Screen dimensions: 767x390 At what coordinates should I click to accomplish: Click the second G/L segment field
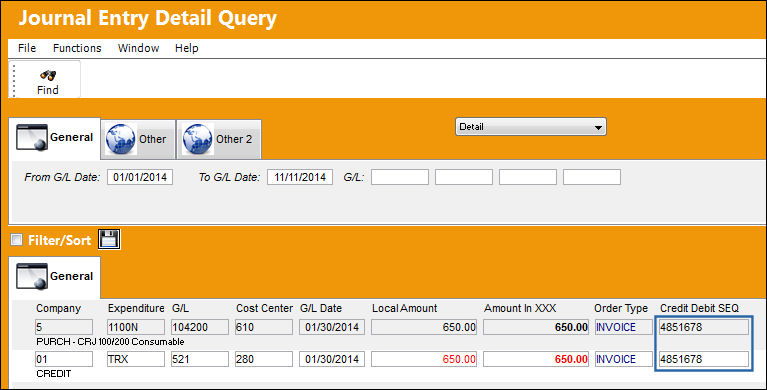(464, 177)
